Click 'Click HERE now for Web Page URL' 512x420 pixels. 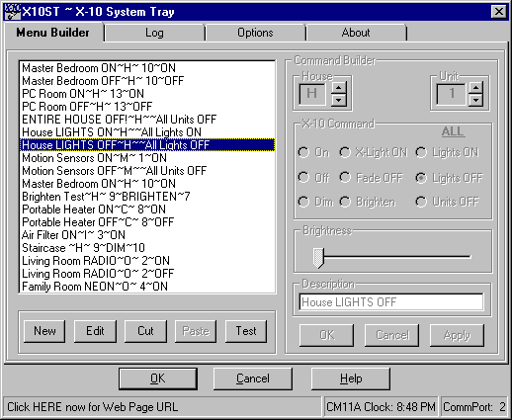93,407
